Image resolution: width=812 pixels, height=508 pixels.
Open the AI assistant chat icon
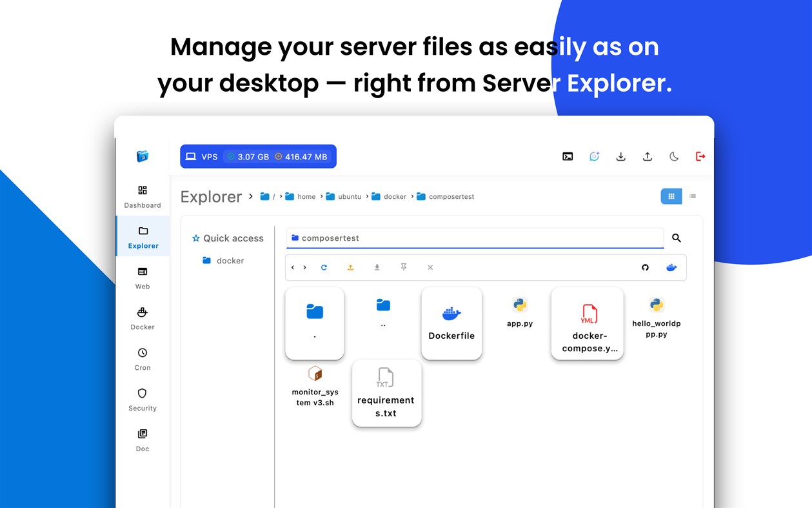coord(594,156)
